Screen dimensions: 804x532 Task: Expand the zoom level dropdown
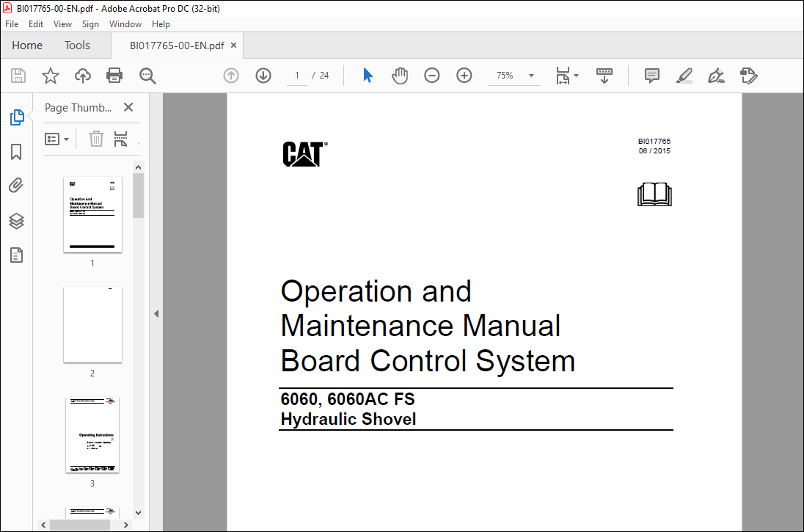point(531,76)
